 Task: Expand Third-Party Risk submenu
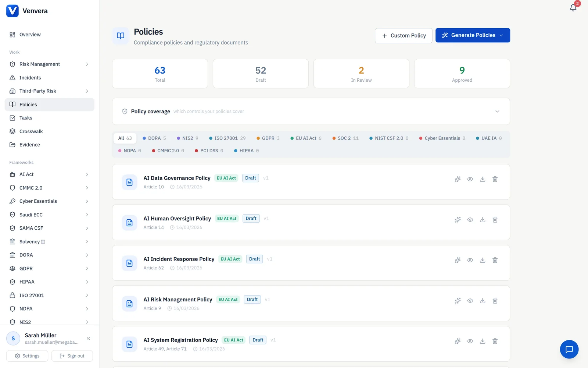point(87,91)
